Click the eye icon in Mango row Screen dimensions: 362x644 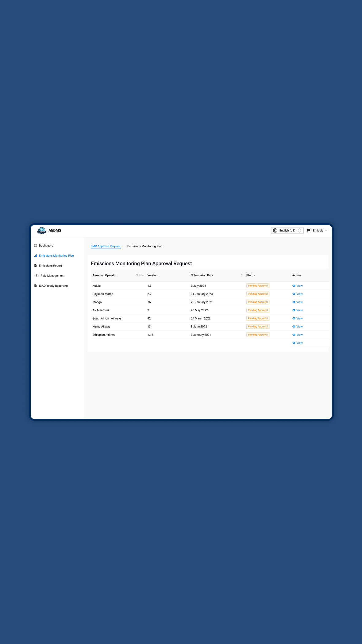pos(294,302)
